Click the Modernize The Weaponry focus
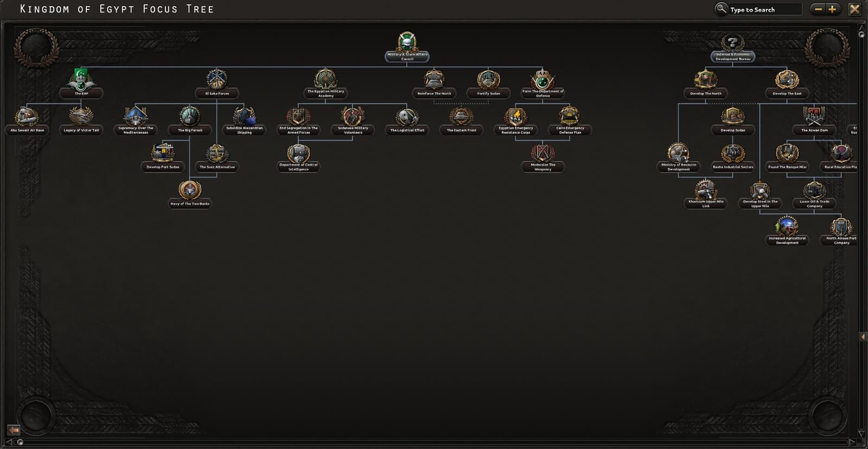 point(542,157)
